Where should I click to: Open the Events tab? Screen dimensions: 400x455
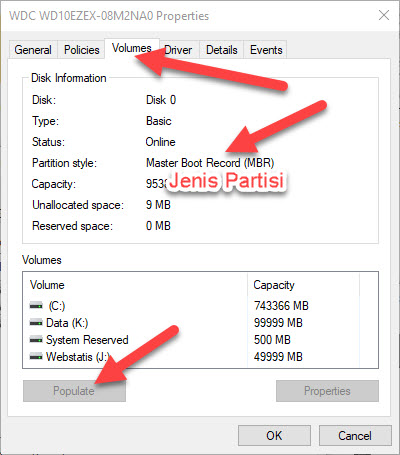(x=266, y=50)
